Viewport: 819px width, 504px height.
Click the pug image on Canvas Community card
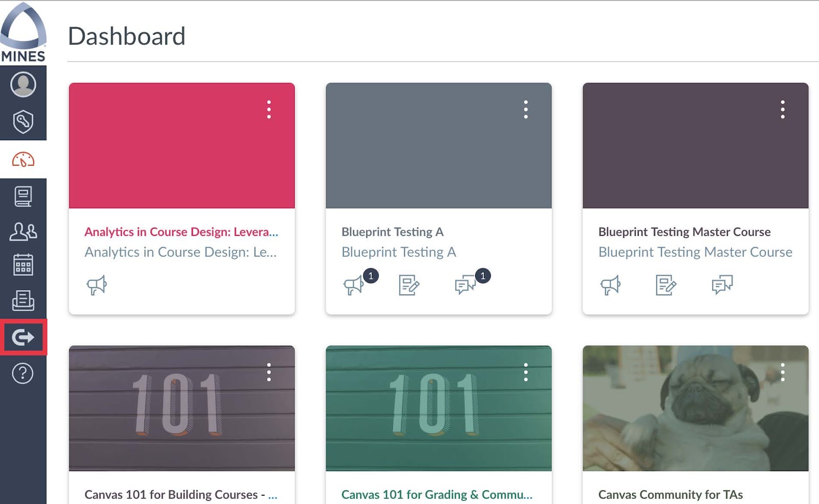point(696,408)
